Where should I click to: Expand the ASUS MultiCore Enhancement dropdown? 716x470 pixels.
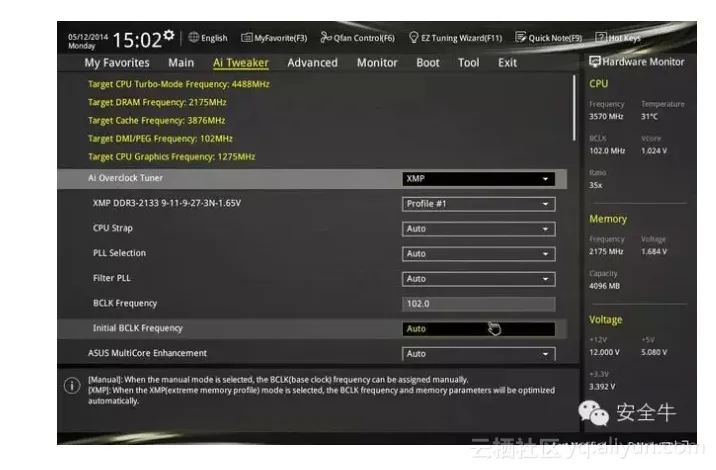pyautogui.click(x=479, y=354)
